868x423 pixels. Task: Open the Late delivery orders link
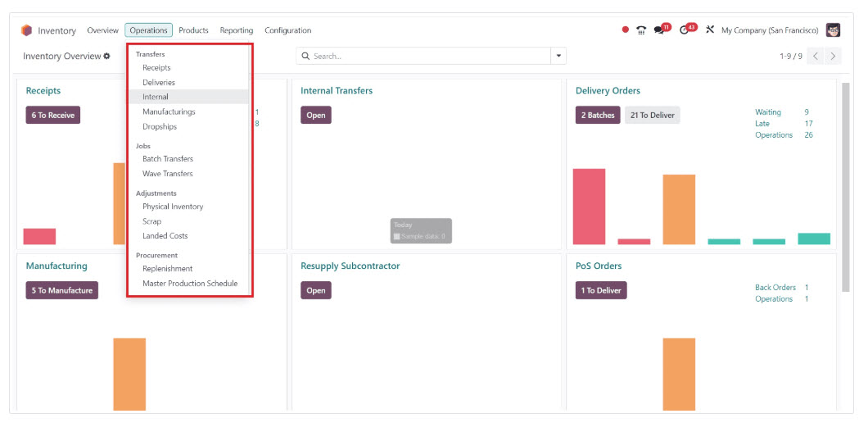[762, 124]
